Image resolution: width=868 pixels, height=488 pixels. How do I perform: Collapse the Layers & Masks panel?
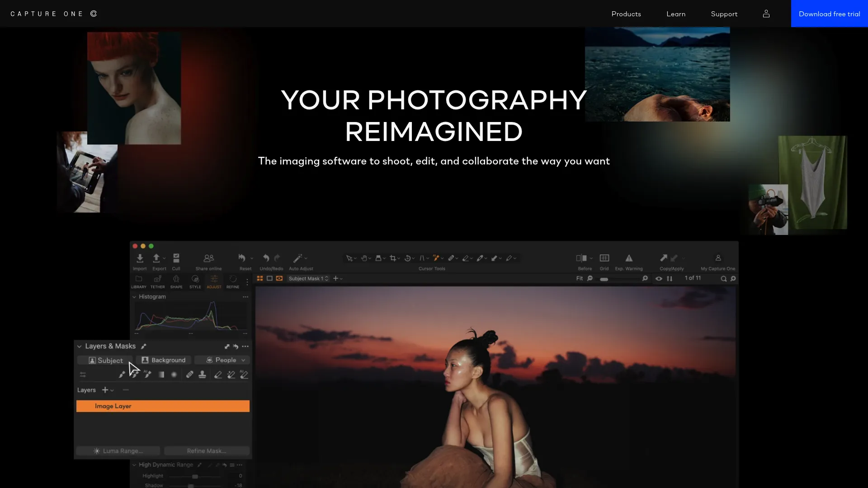(x=79, y=347)
